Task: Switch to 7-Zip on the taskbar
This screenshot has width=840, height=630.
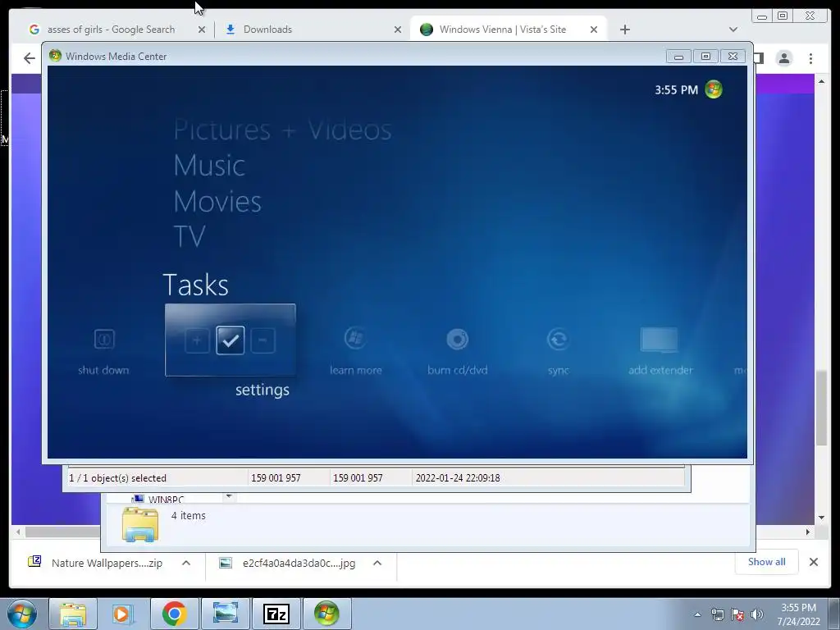Action: click(276, 614)
